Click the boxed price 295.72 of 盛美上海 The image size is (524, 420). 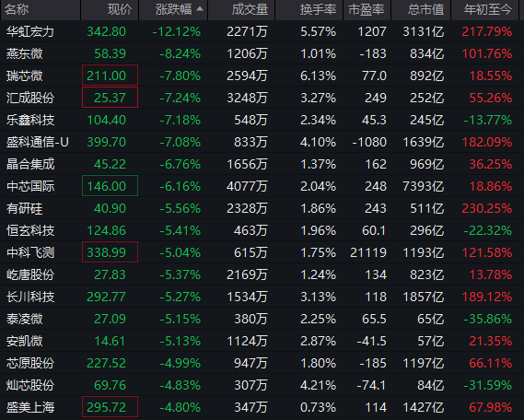coord(110,406)
